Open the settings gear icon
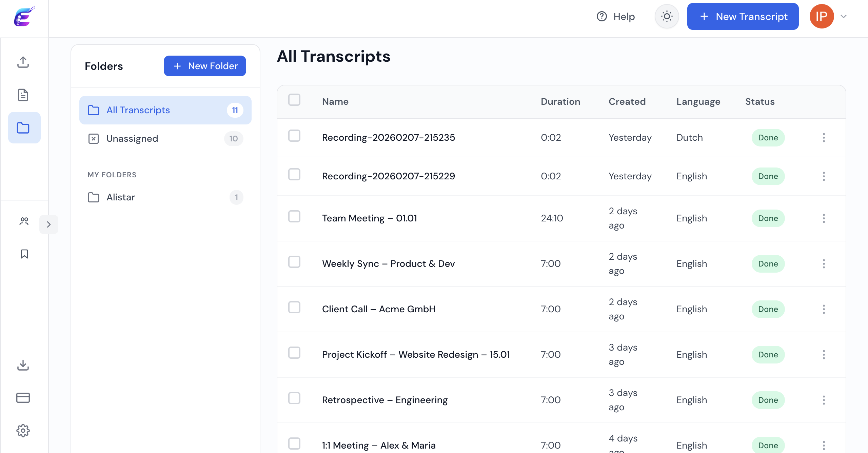This screenshot has height=453, width=868. 23,430
